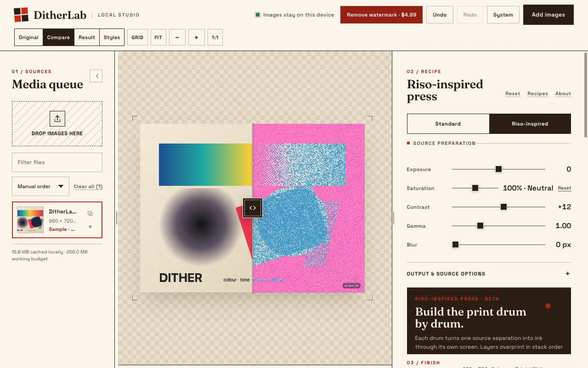Click the 'Build the print drum by drum.' heading
Viewport: 588px width, 368px height.
(x=470, y=318)
